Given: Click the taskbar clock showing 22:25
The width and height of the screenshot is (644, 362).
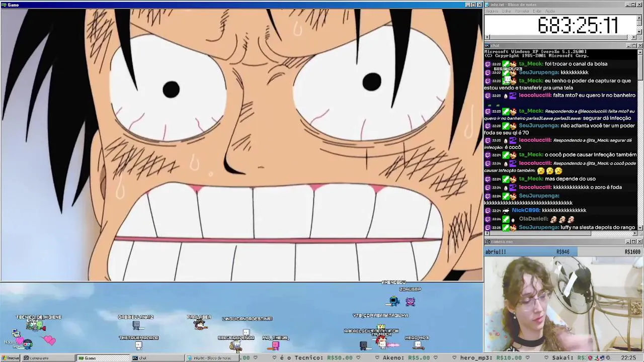Looking at the screenshot, I should [628, 358].
